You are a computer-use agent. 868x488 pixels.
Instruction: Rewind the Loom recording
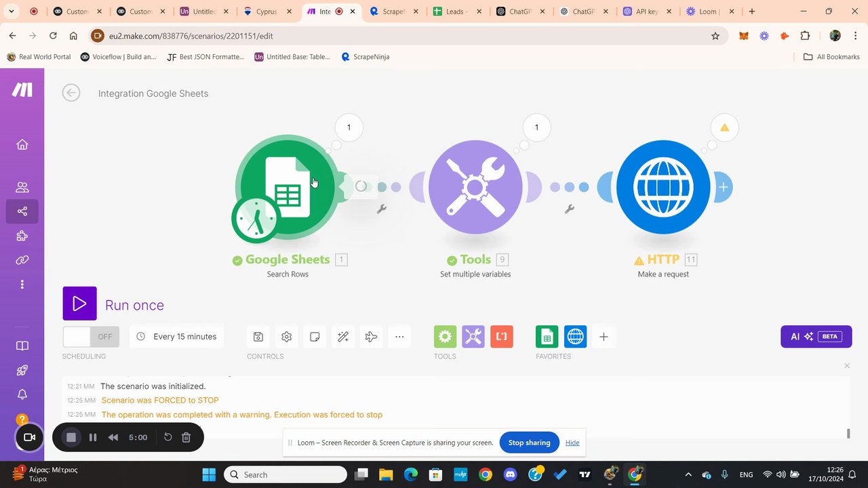pos(113,438)
